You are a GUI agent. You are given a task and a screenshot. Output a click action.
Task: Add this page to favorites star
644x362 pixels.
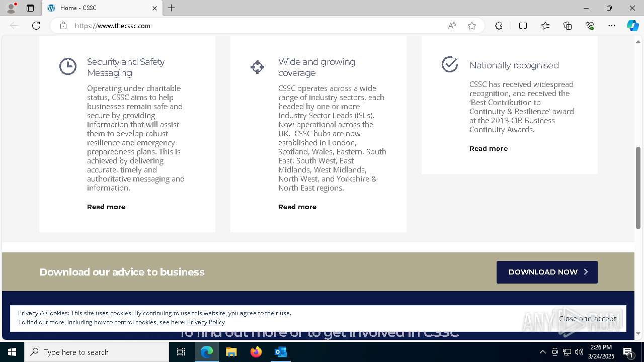472,26
